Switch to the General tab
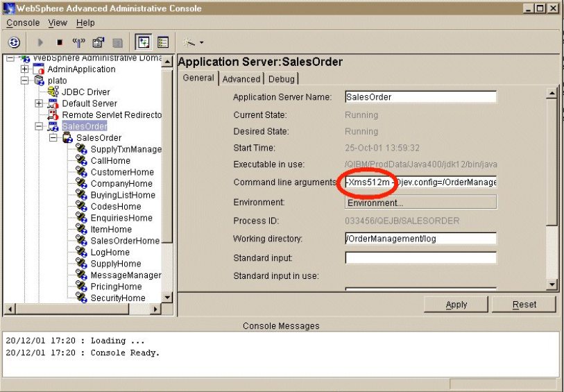564x392 pixels. pyautogui.click(x=198, y=78)
